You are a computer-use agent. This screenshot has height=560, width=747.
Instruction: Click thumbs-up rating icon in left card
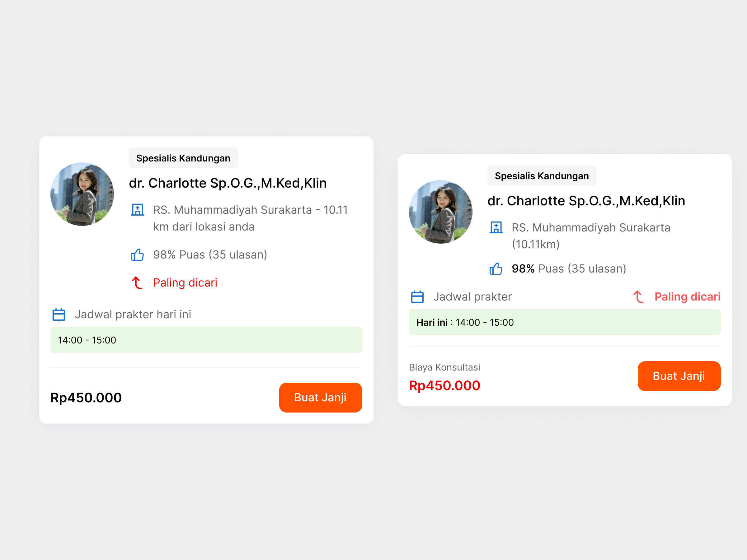[x=138, y=255]
